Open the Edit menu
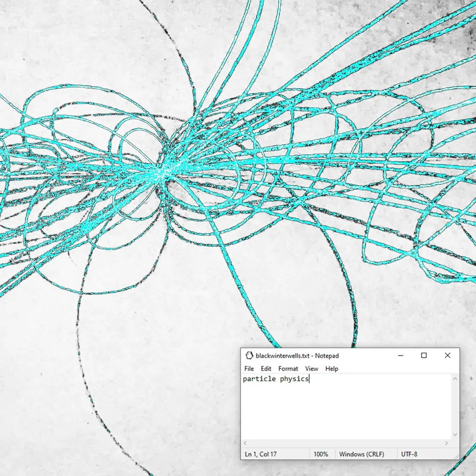The width and height of the screenshot is (476, 476). click(x=266, y=368)
